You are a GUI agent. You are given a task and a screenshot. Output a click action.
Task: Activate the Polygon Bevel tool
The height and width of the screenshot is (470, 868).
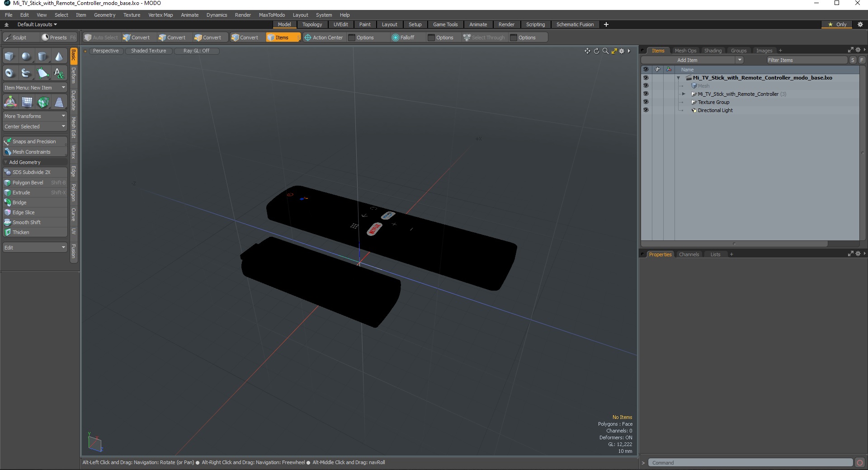35,183
